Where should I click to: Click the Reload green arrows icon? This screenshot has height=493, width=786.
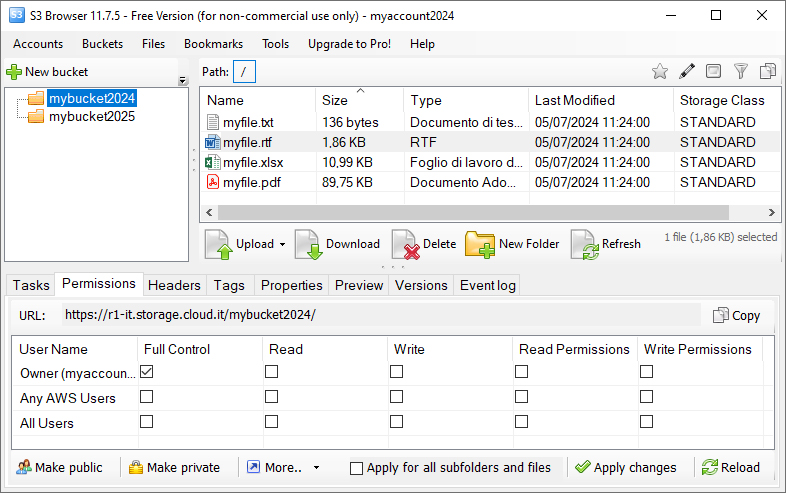point(709,467)
